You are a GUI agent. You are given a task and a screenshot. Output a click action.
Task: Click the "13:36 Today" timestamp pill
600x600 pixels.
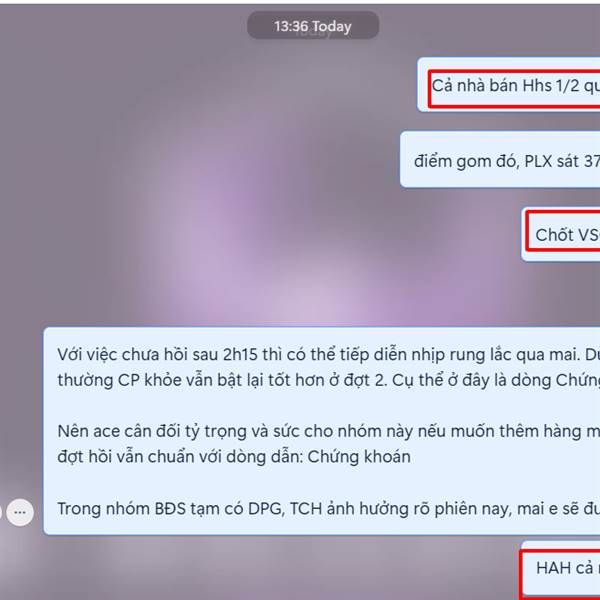(313, 26)
